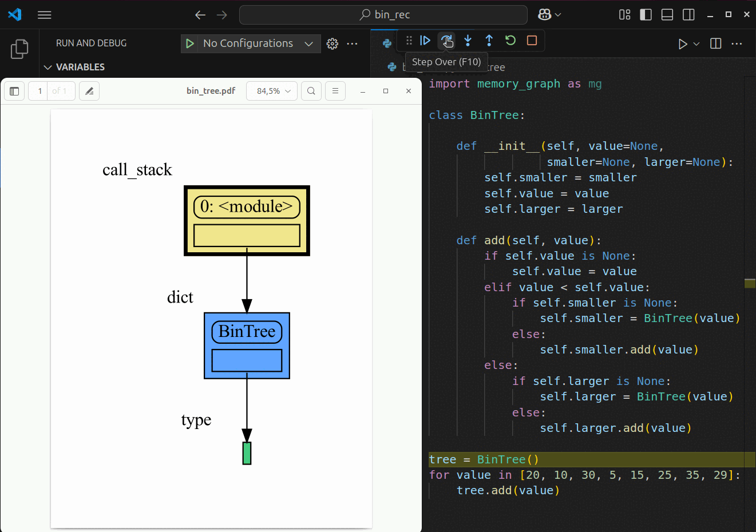Viewport: 756px width, 532px height.
Task: Toggle the PDF viewer sidebar
Action: click(x=14, y=90)
